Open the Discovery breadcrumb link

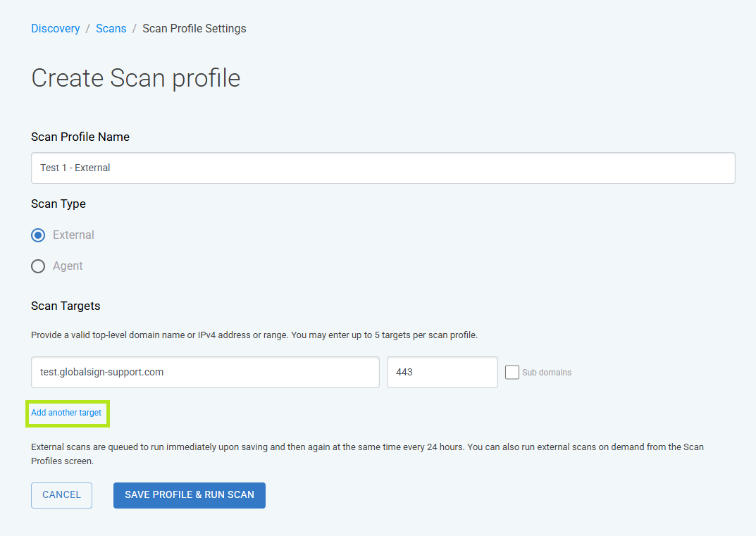56,28
